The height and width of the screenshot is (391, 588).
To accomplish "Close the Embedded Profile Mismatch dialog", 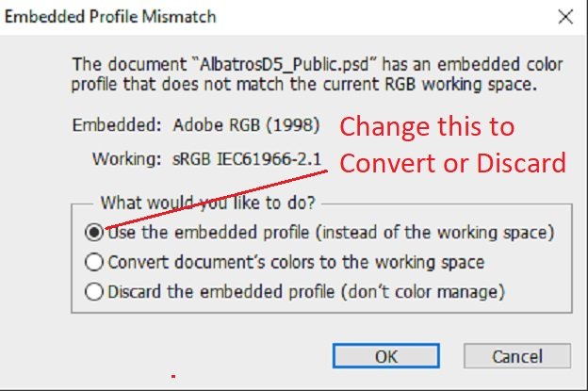I will click(565, 16).
